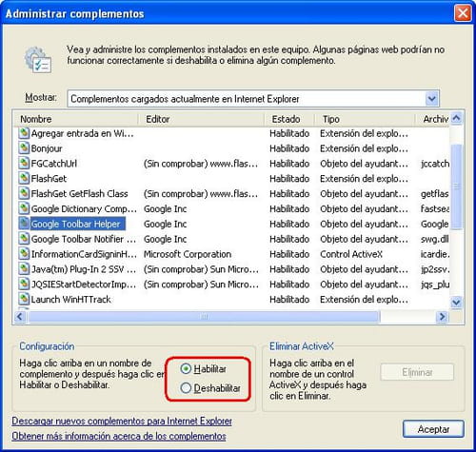The height and width of the screenshot is (452, 476).
Task: Select the Deshabilitar radio button
Action: pos(186,388)
